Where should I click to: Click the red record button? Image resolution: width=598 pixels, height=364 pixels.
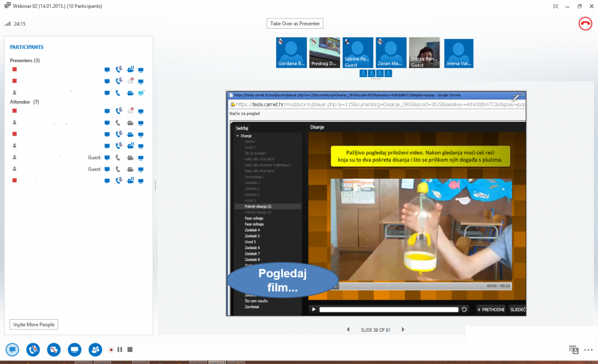(x=111, y=350)
